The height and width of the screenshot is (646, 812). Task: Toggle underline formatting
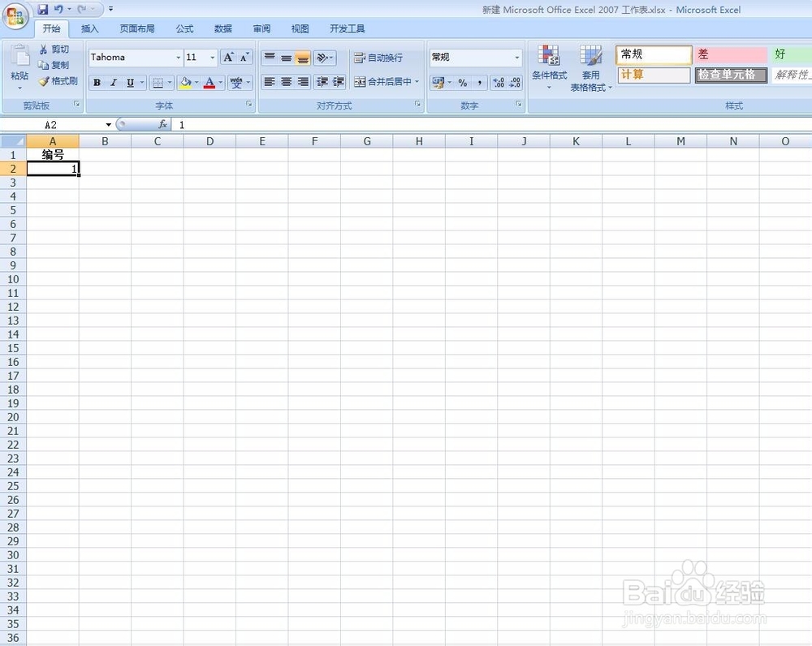(x=130, y=82)
